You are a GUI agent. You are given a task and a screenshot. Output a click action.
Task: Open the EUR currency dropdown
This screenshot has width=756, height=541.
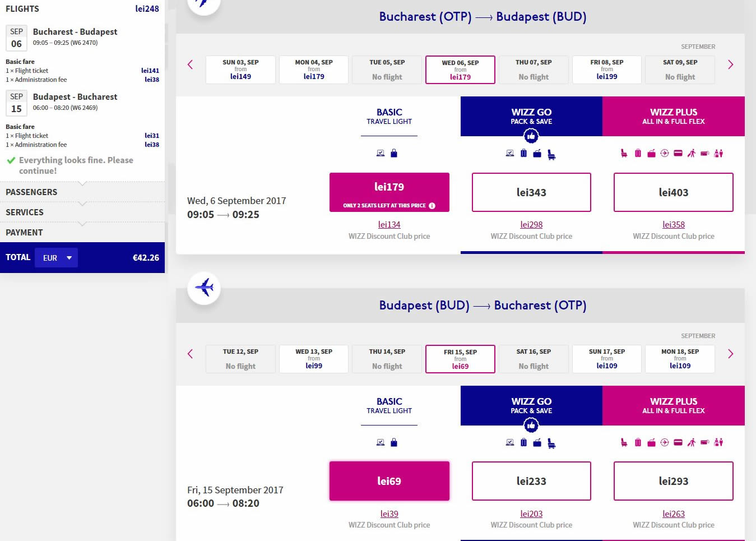point(57,258)
